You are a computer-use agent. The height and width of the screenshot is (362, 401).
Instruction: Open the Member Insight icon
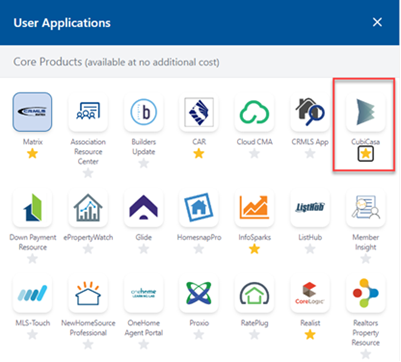pos(366,207)
